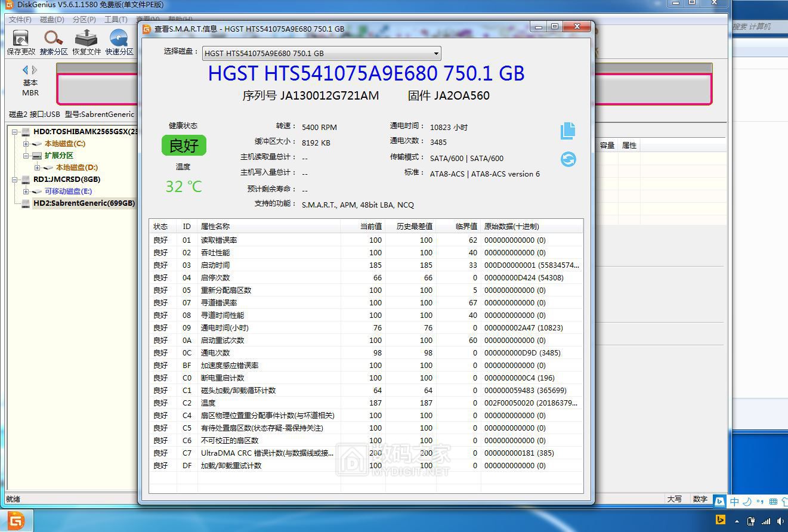Go to the previous disk with the left arrow
Screen dimensions: 788x532
25,70
